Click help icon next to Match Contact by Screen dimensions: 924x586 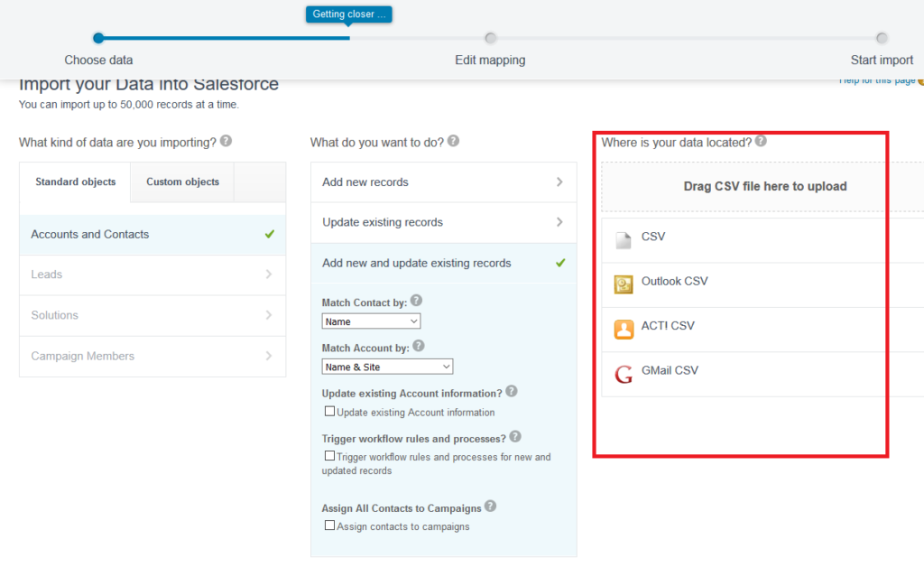[416, 301]
